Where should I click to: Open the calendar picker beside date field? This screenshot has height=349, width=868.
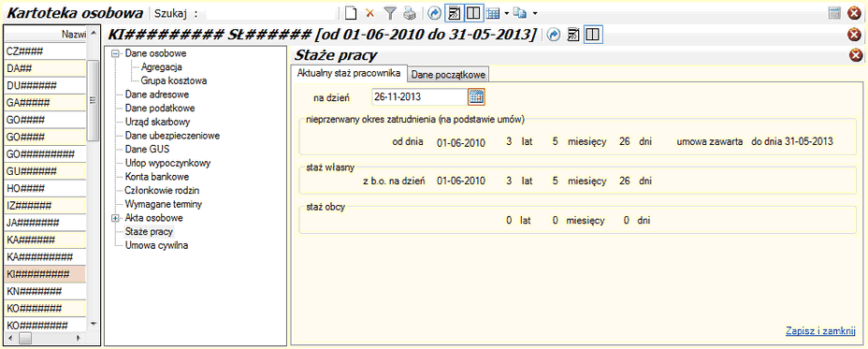point(477,96)
